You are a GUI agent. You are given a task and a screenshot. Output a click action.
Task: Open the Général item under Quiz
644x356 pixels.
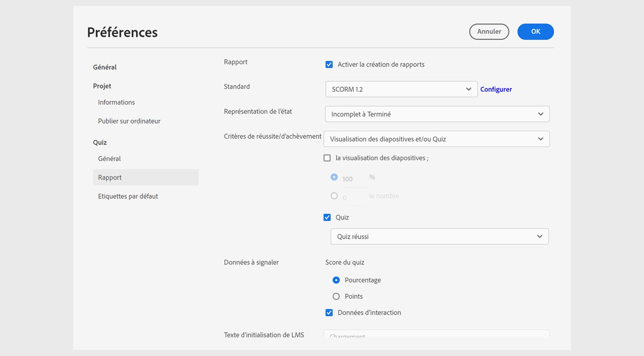[109, 159]
